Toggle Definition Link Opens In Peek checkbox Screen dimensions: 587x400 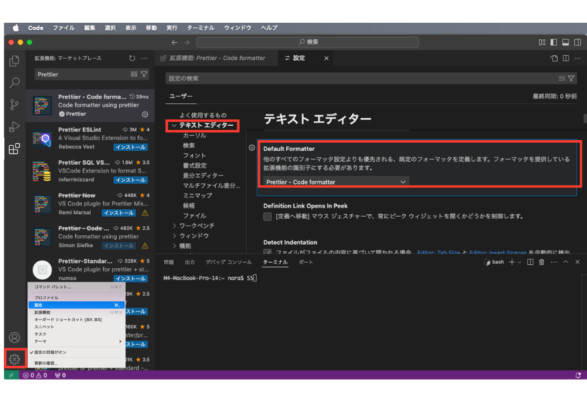point(267,216)
